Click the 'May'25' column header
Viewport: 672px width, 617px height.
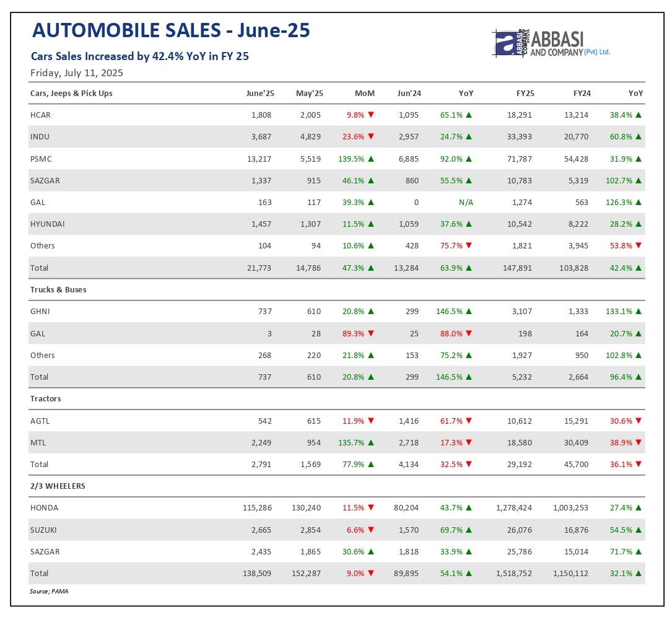pyautogui.click(x=310, y=94)
